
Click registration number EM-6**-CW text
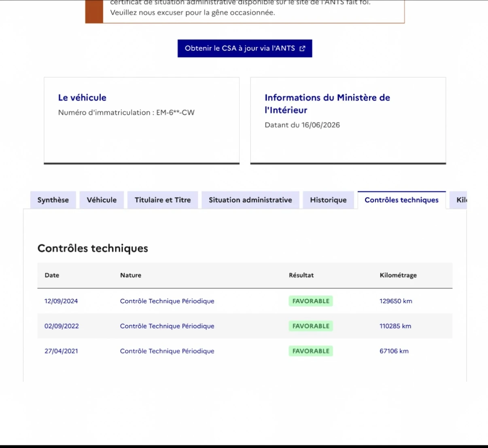point(175,112)
